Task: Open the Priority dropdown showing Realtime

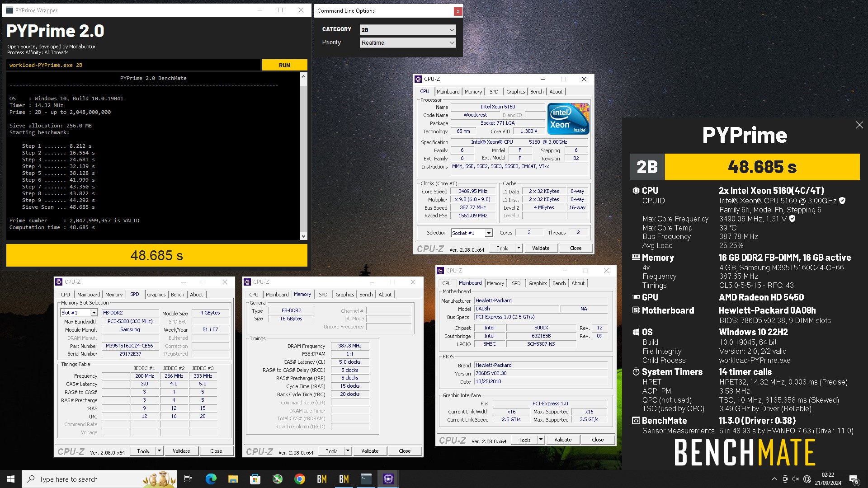Action: tap(408, 42)
